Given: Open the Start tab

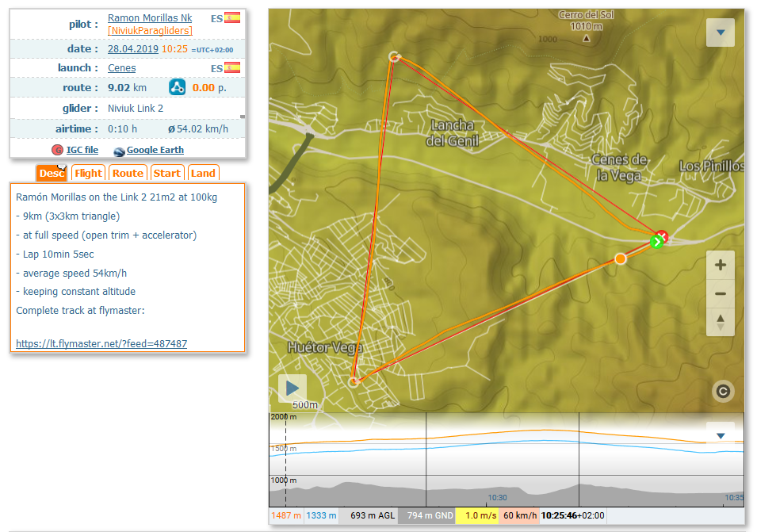Looking at the screenshot, I should point(166,174).
